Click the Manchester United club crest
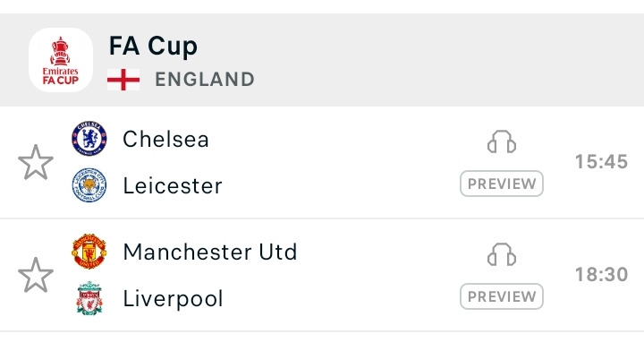The width and height of the screenshot is (644, 351). tap(89, 252)
